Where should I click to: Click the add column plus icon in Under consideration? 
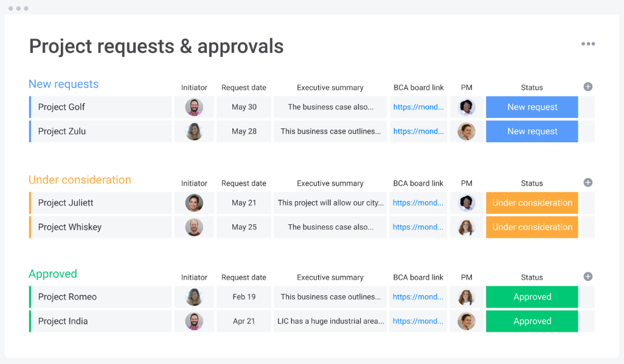[x=588, y=182]
